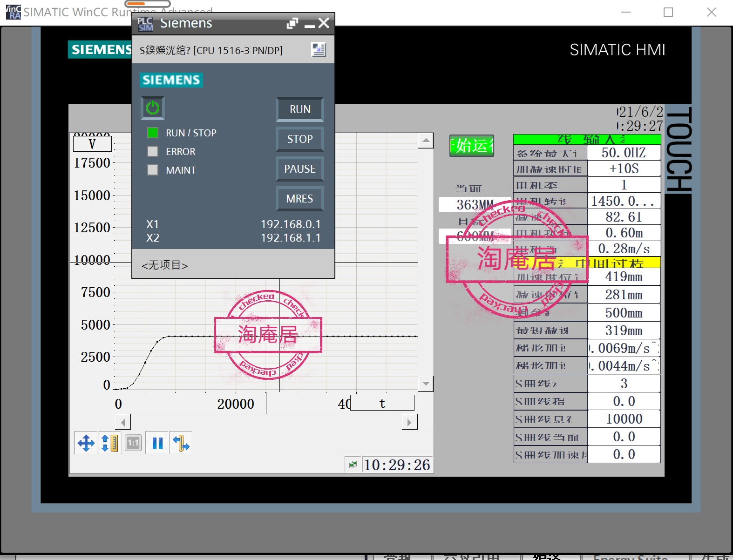Switch the PLC to RUN mode
The image size is (733, 560).
(x=300, y=109)
